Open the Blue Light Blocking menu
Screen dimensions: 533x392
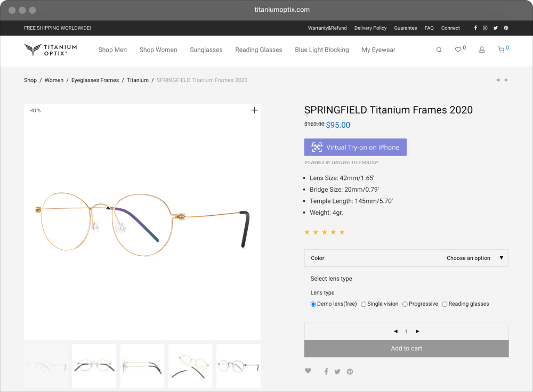pyautogui.click(x=322, y=50)
